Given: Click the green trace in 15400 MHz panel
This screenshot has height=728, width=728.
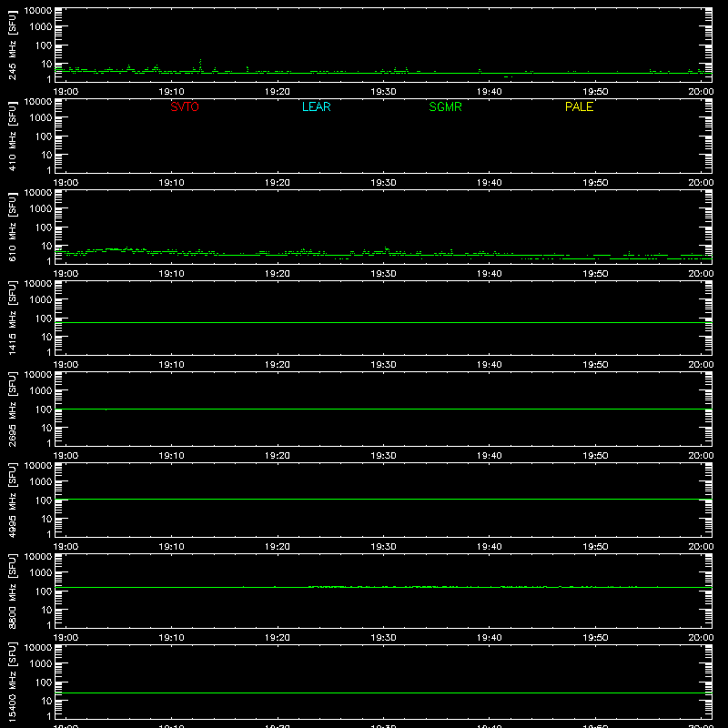Looking at the screenshot, I should click(x=383, y=693).
